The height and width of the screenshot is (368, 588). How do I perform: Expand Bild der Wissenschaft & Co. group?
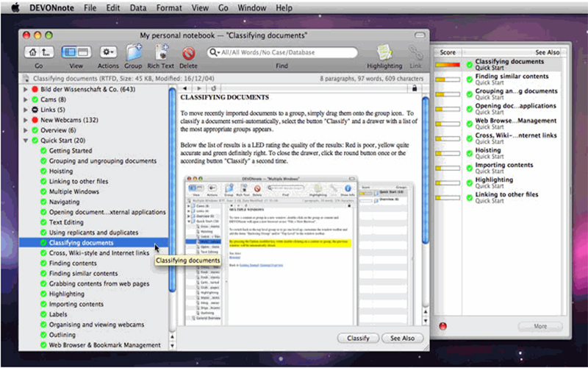(x=26, y=89)
